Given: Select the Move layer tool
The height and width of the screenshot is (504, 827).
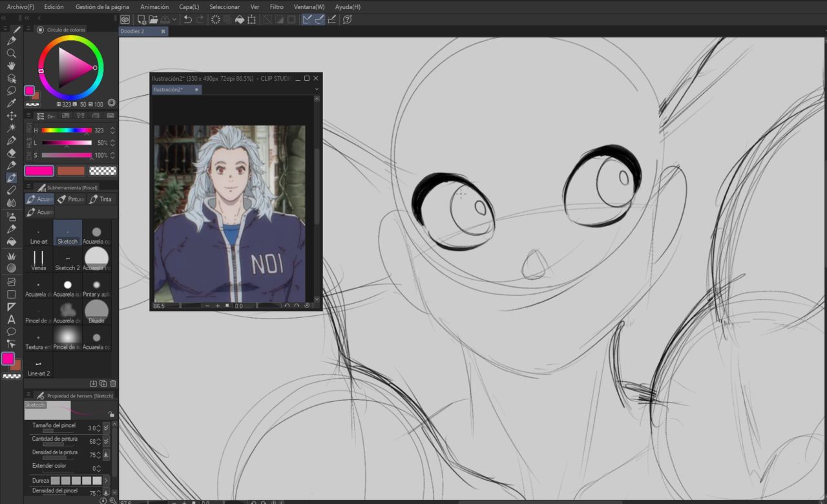Looking at the screenshot, I should (11, 116).
